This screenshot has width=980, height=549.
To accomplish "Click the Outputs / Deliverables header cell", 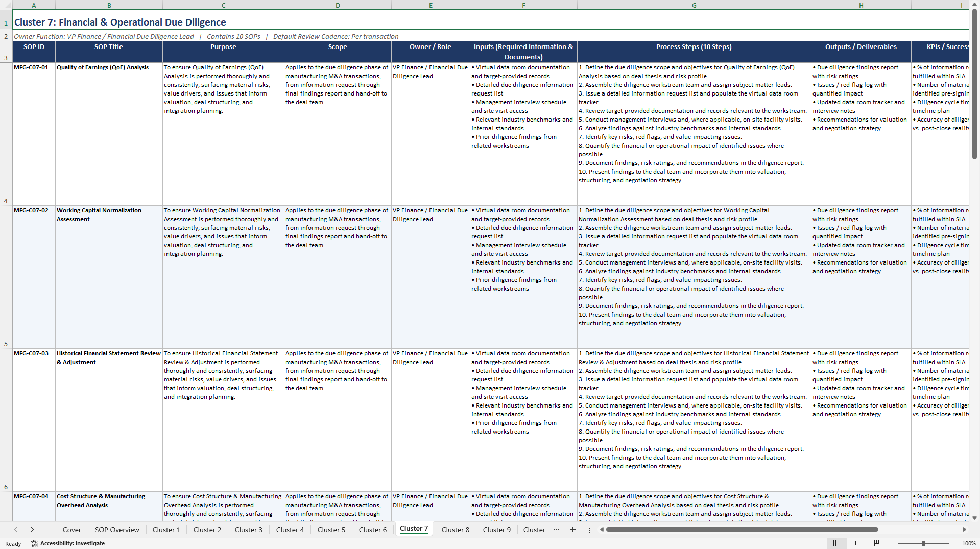I will coord(861,52).
